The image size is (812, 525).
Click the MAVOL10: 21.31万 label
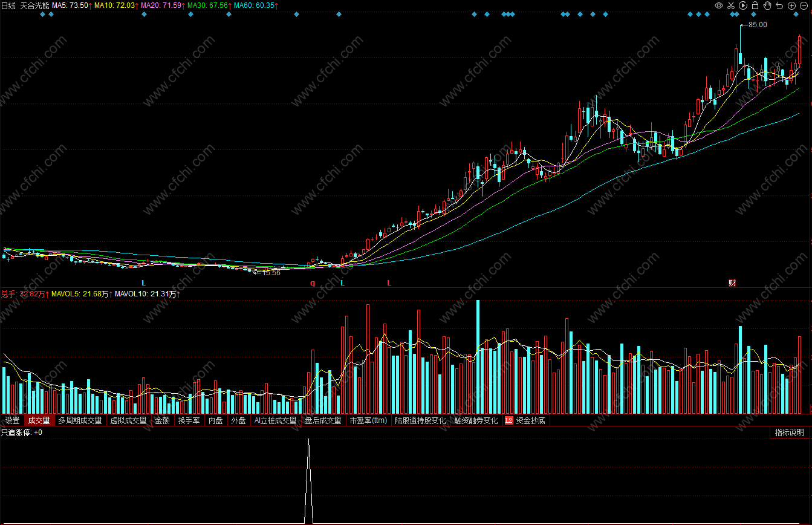click(x=148, y=294)
